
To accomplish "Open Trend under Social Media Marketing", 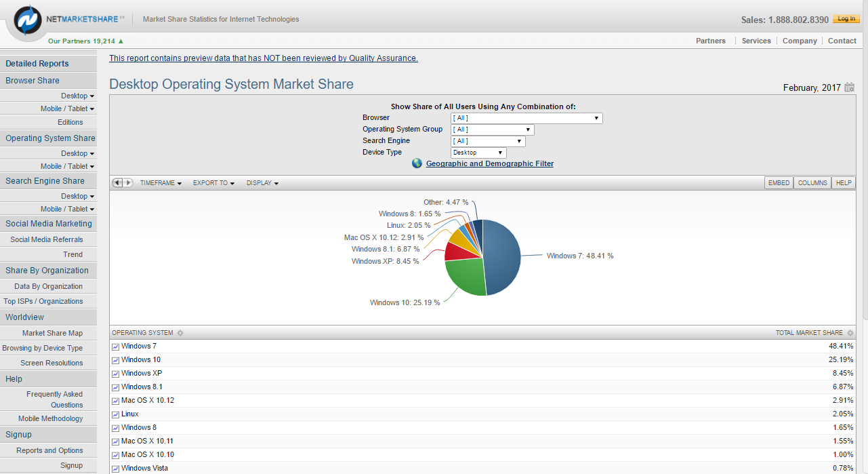I will [73, 254].
